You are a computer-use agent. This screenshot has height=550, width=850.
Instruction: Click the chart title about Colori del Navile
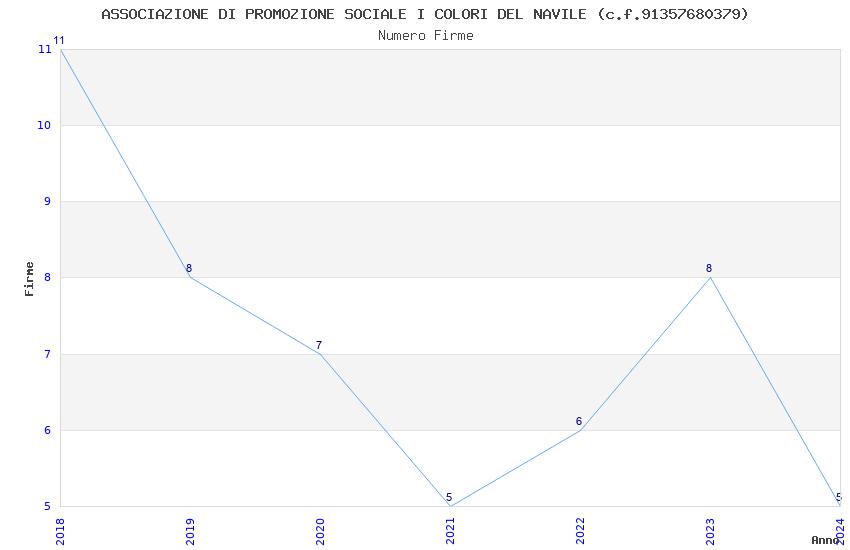424,14
